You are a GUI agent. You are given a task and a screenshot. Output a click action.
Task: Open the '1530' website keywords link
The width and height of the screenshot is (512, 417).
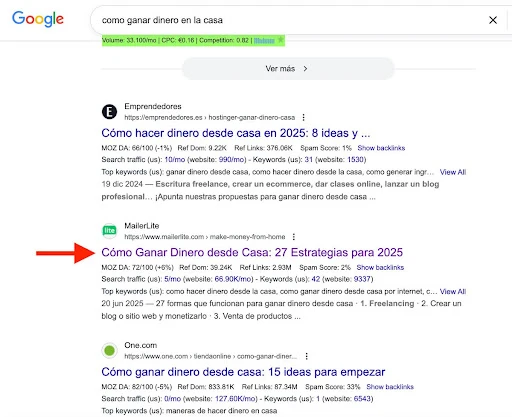(x=355, y=160)
